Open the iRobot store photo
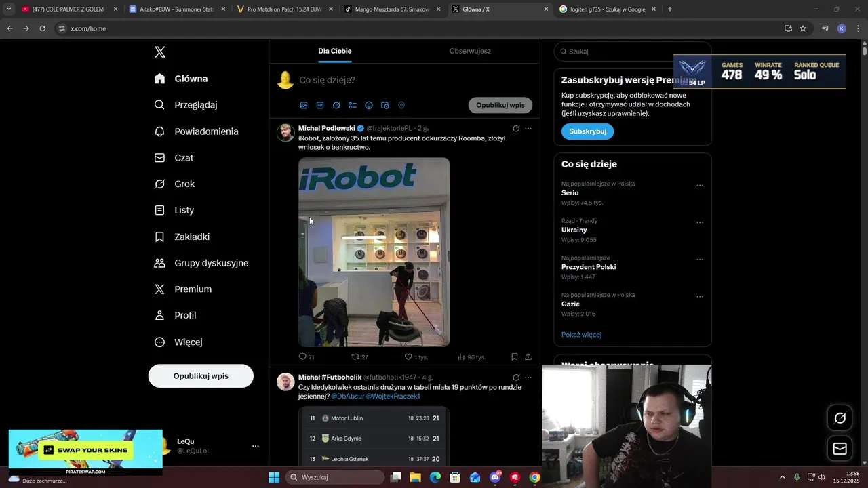 click(x=374, y=252)
